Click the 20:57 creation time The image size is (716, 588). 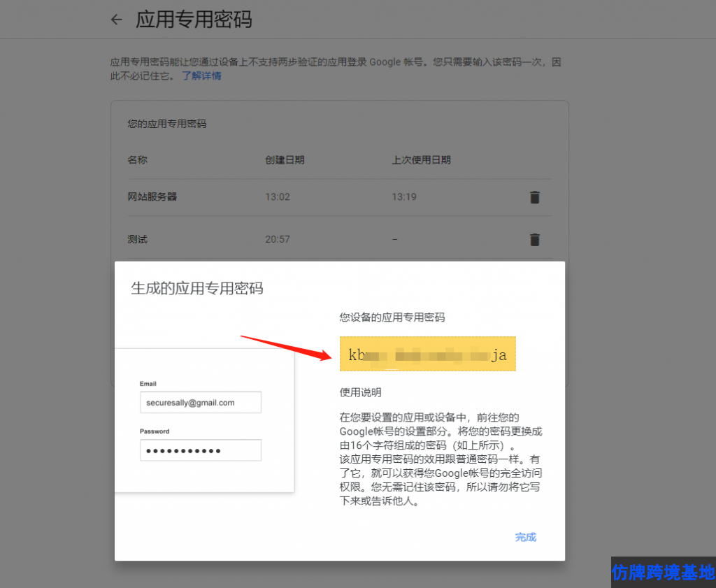tap(278, 240)
